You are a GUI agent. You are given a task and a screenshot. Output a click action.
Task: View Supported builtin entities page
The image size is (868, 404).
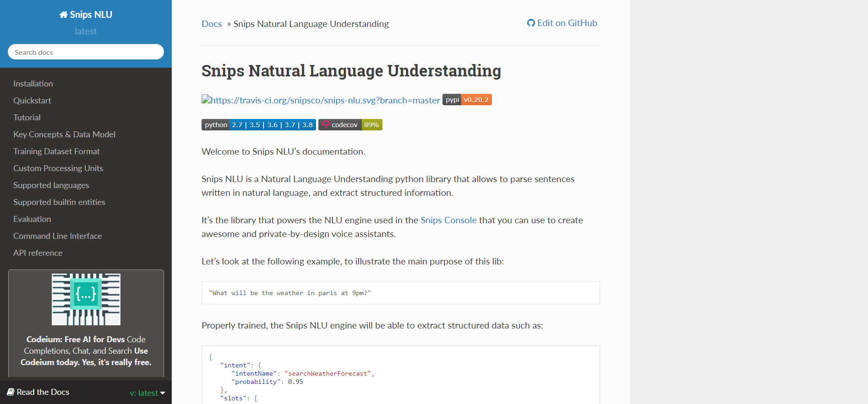point(59,202)
